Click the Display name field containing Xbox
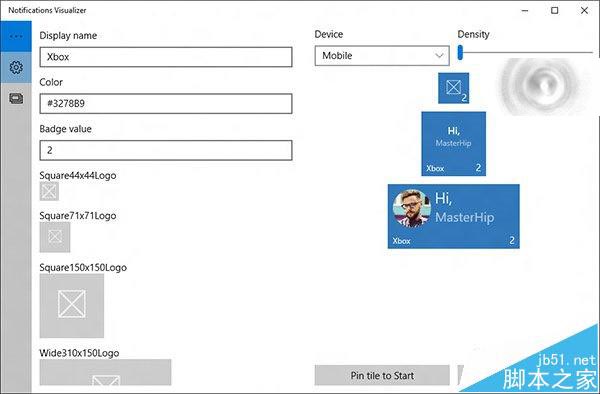The width and height of the screenshot is (600, 394). (x=166, y=57)
